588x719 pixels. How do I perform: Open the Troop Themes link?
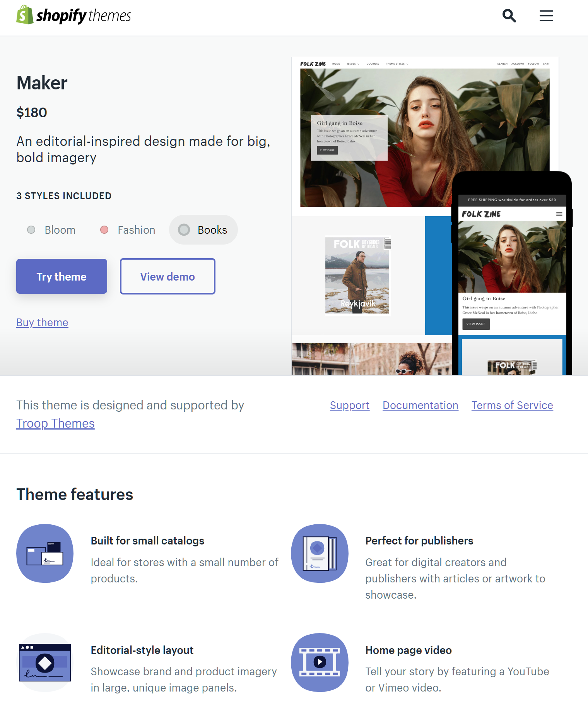coord(55,423)
